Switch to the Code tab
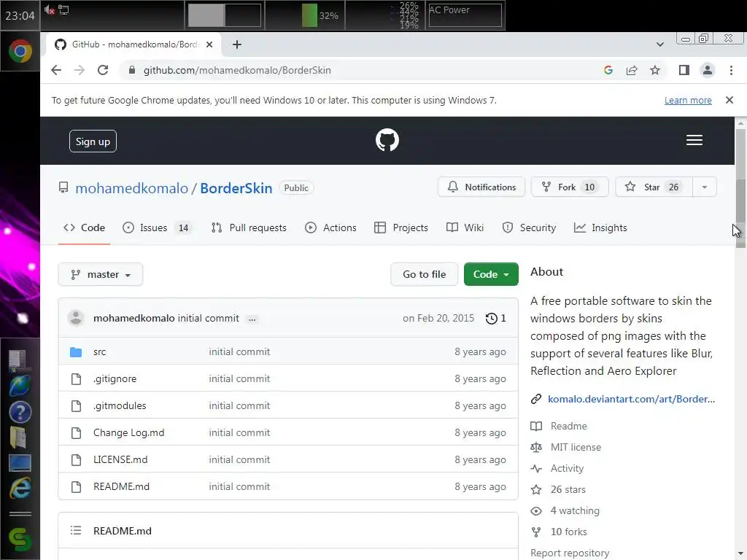This screenshot has width=747, height=560. click(85, 227)
